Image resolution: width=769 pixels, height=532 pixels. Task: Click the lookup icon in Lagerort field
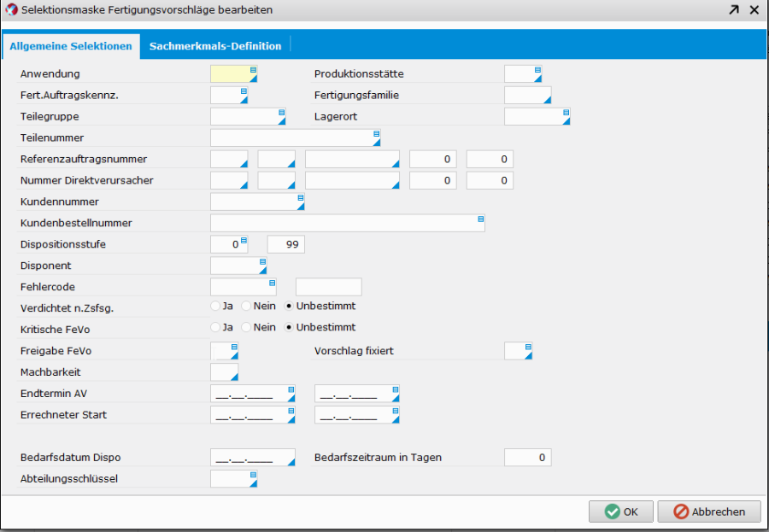tap(565, 113)
